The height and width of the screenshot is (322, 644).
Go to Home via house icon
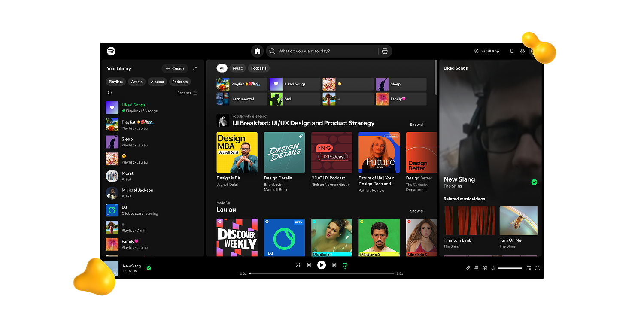(257, 51)
